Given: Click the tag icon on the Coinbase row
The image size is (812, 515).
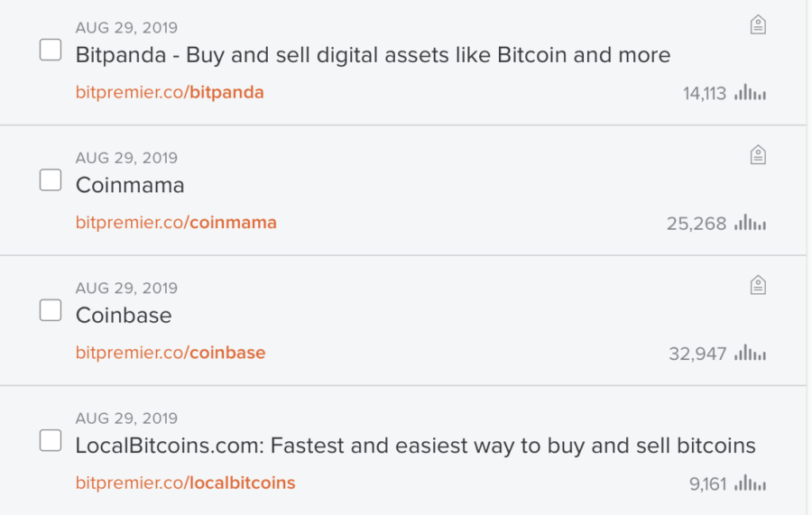Looking at the screenshot, I should [x=758, y=285].
